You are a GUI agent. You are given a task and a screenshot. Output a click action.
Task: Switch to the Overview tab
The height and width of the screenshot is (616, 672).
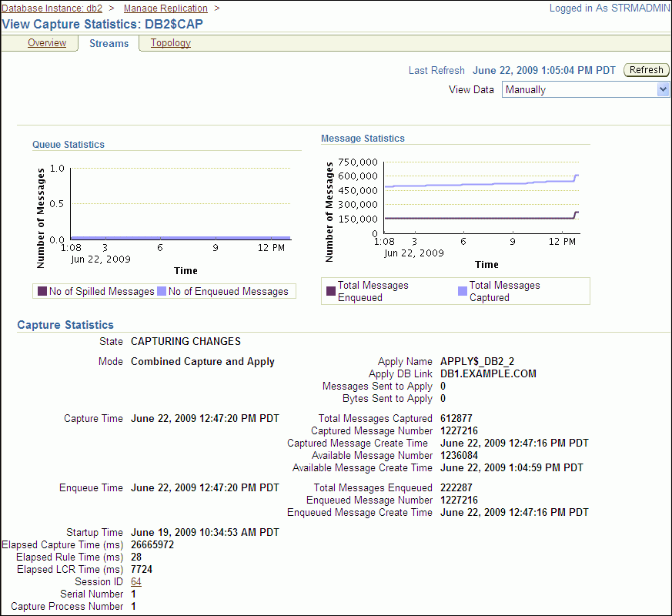47,43
